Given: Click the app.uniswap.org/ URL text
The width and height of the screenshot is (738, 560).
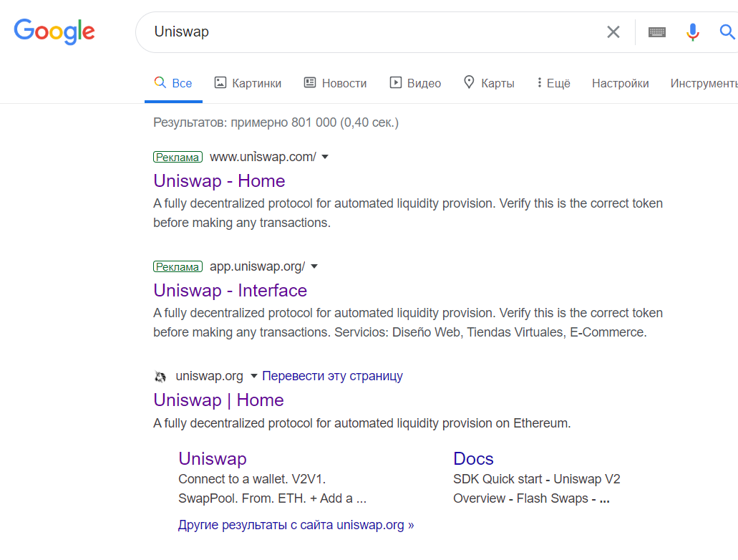Looking at the screenshot, I should 258,266.
